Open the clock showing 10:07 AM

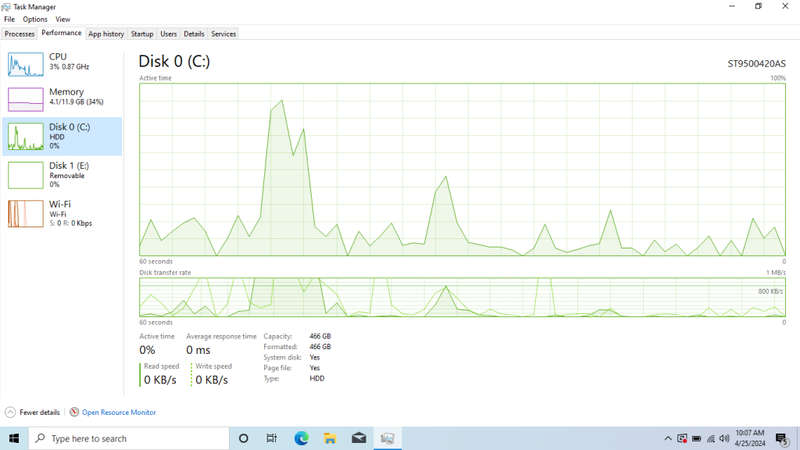(x=749, y=438)
